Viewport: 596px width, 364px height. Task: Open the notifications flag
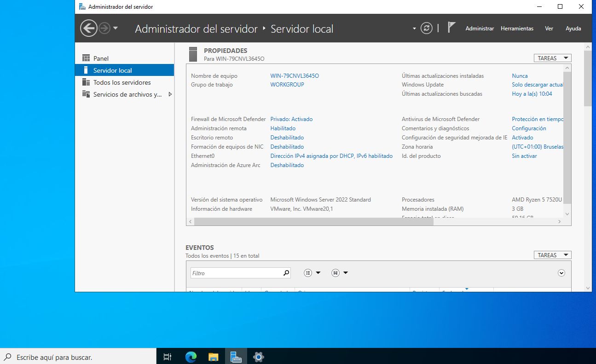(451, 28)
